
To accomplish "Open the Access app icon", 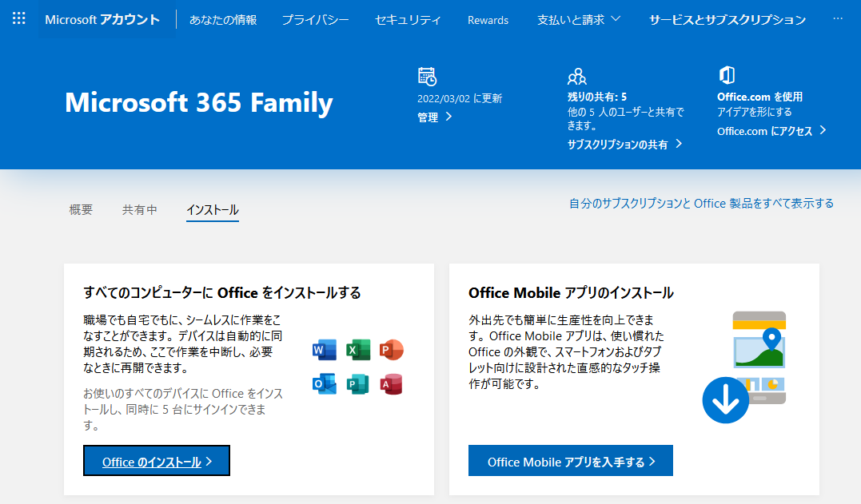I will (x=391, y=384).
